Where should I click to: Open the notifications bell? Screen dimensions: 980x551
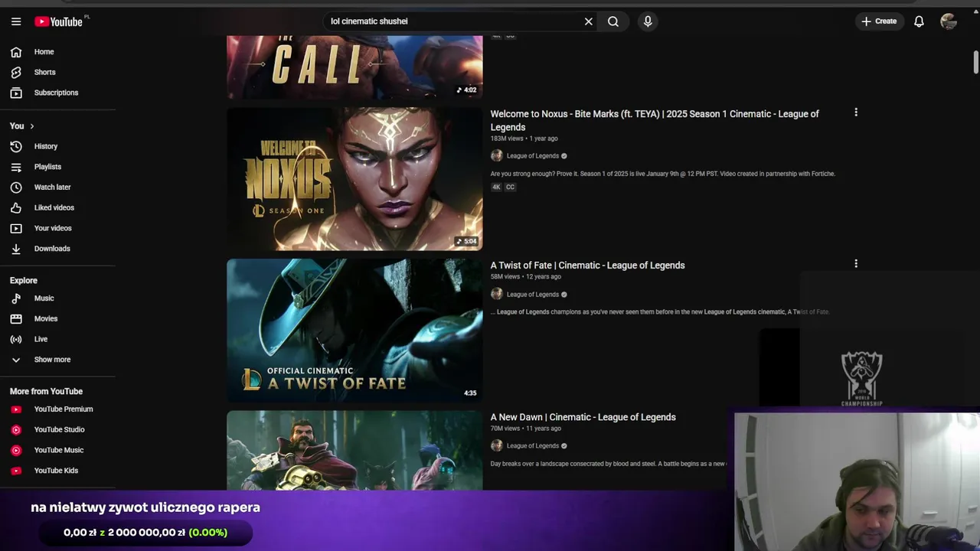[919, 21]
